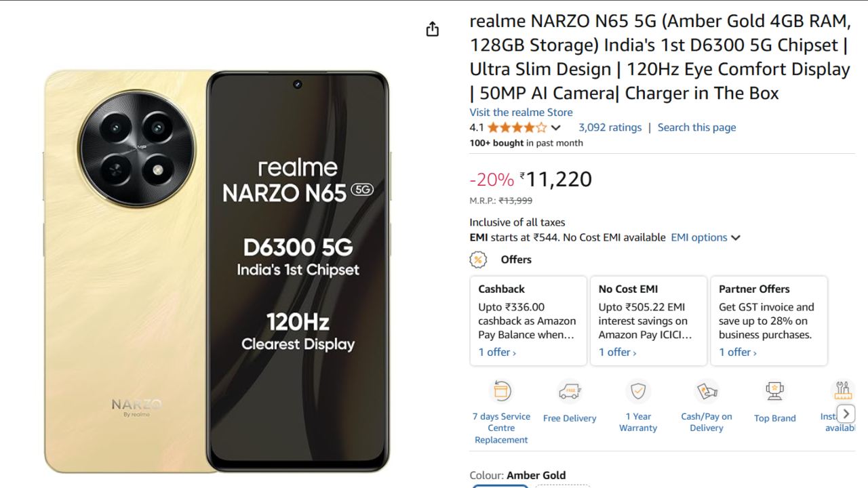Click the Free Delivery truck icon
This screenshot has height=488, width=868.
(570, 391)
